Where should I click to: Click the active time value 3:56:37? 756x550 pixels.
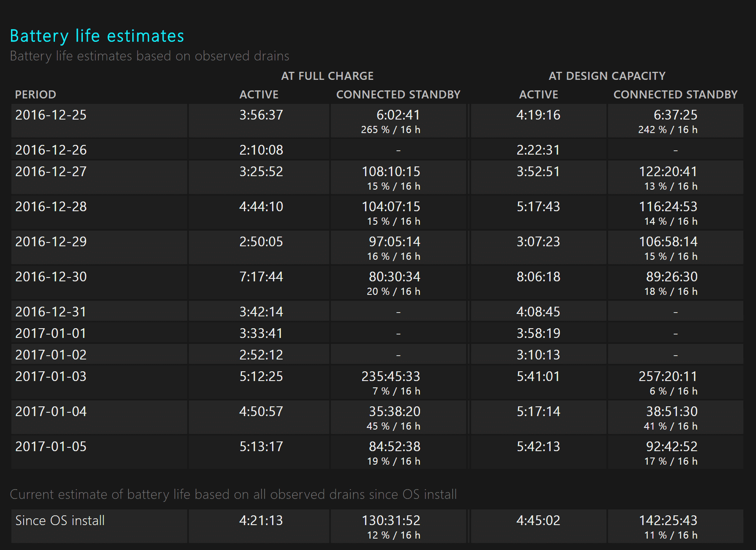point(261,115)
